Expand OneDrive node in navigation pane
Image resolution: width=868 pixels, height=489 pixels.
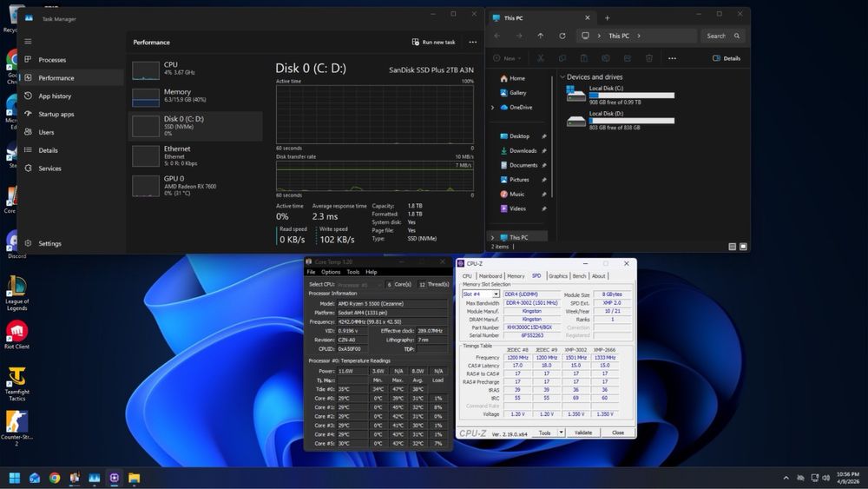click(492, 108)
